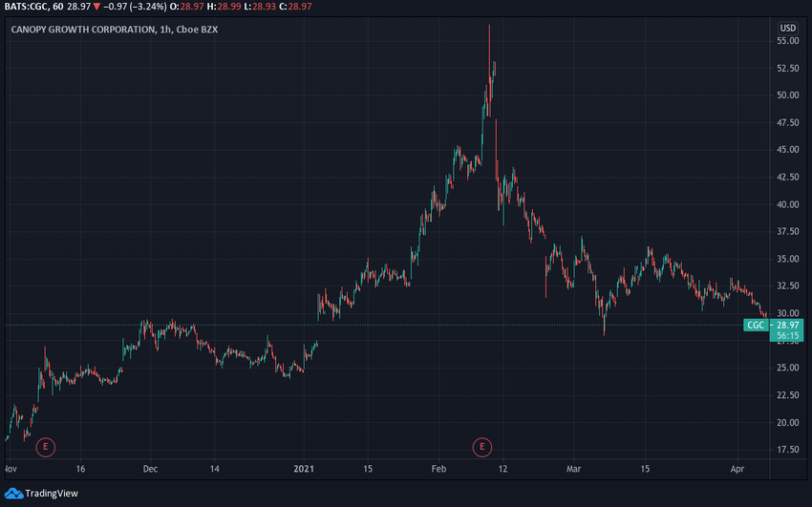Click the 28.97 current price badge
Image resolution: width=812 pixels, height=507 pixels.
coord(787,325)
